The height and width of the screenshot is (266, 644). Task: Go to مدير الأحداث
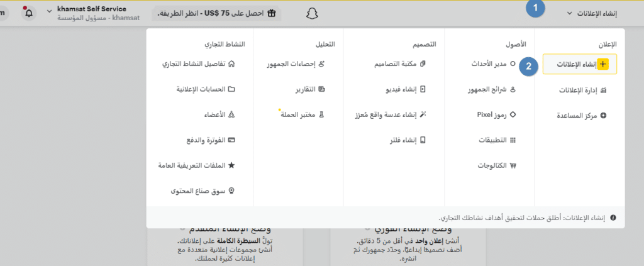493,64
